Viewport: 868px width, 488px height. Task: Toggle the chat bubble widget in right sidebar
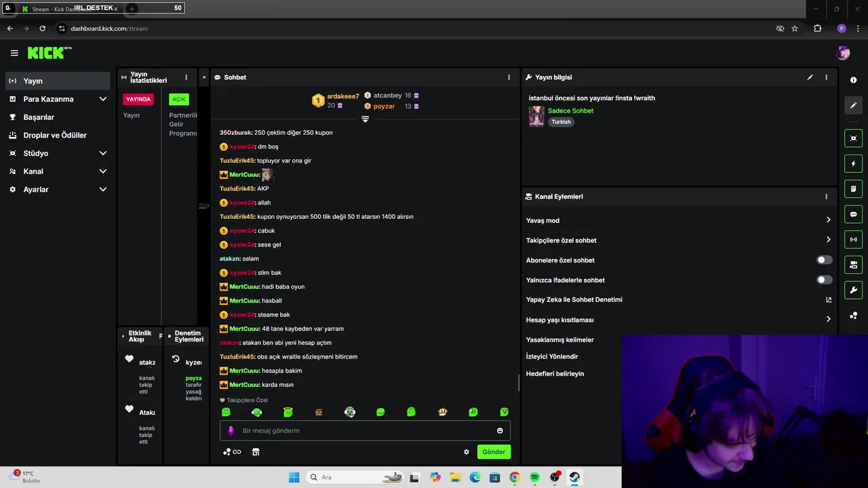click(x=853, y=214)
